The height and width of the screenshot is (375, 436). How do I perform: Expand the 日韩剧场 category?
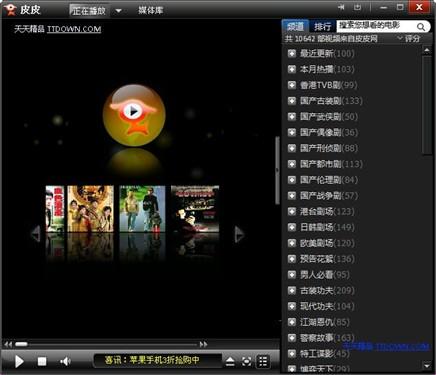tap(292, 227)
